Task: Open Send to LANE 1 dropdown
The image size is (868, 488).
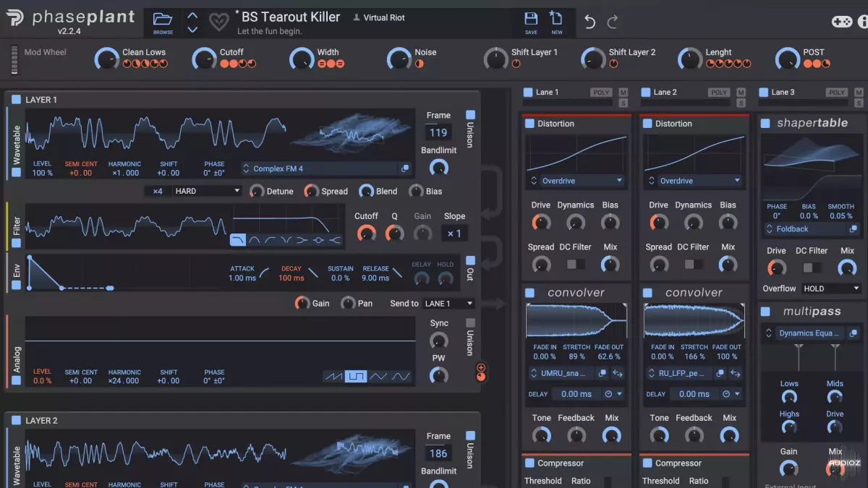Action: (449, 304)
